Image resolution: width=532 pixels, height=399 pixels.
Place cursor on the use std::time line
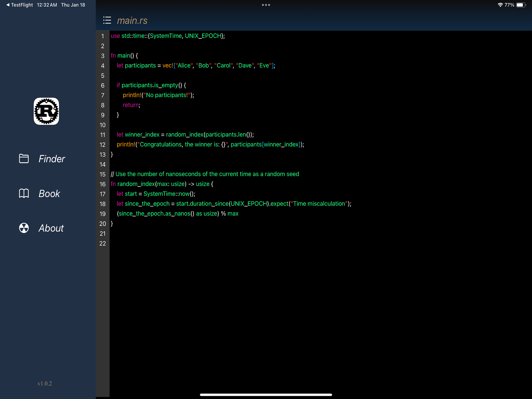168,36
